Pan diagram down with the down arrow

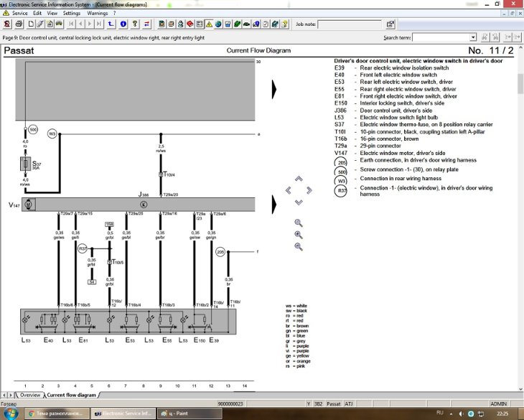pyautogui.click(x=299, y=202)
